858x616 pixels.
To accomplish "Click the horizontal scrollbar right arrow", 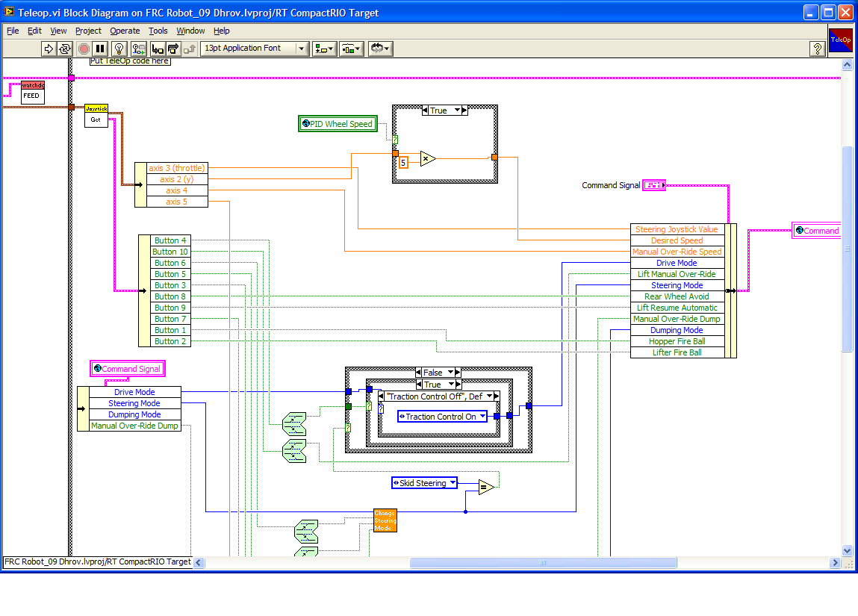I will point(835,562).
